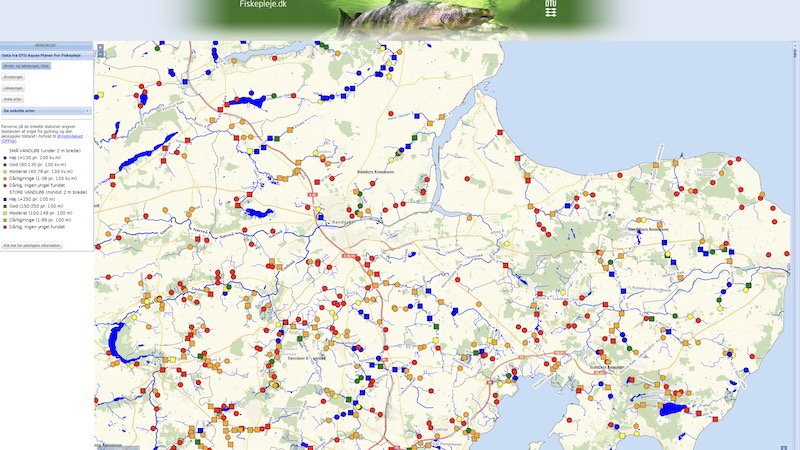This screenshot has width=800, height=450.
Task: Select the 'STORE VANDLØB (mindst 2 m brede)' heading
Action: (x=48, y=192)
